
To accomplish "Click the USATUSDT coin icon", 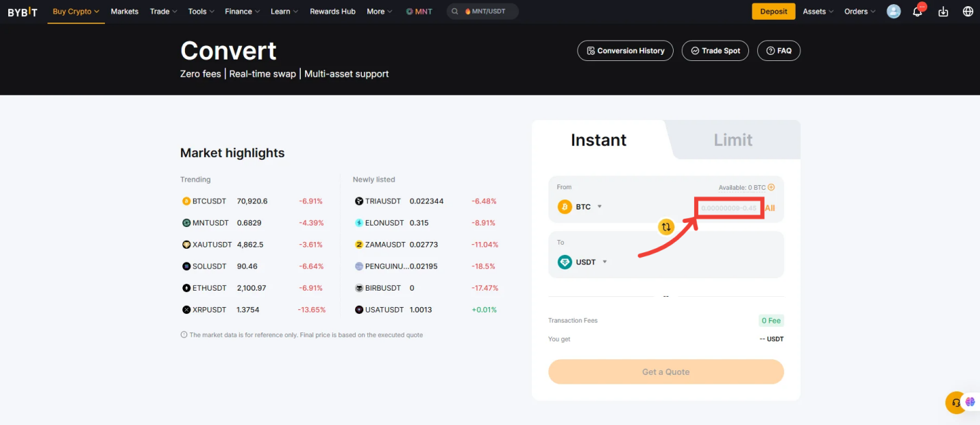I will point(359,310).
